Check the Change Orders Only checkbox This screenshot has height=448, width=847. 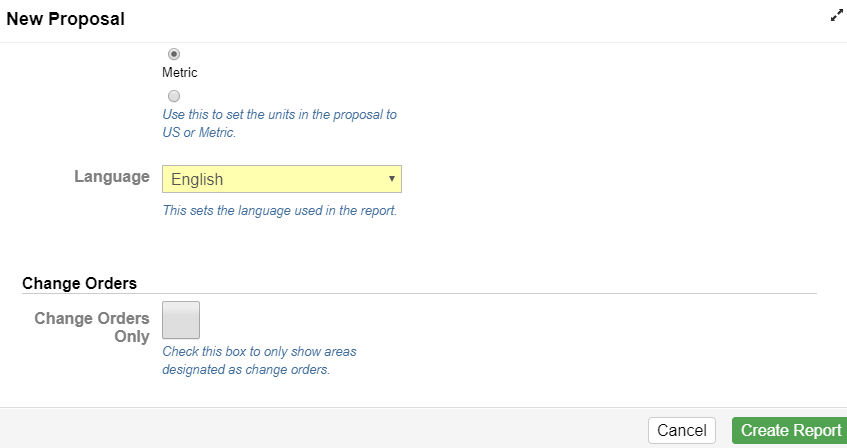click(x=181, y=320)
